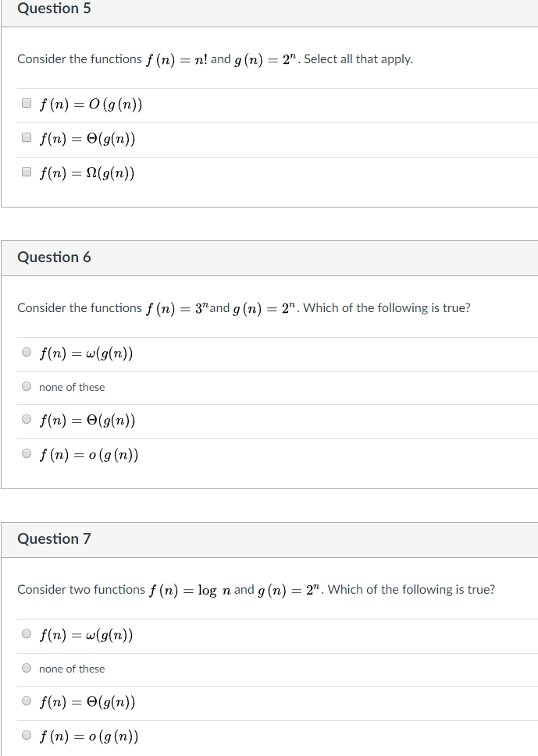
Task: Select f(n) = o(g(n)) for Question 6
Action: point(26,454)
